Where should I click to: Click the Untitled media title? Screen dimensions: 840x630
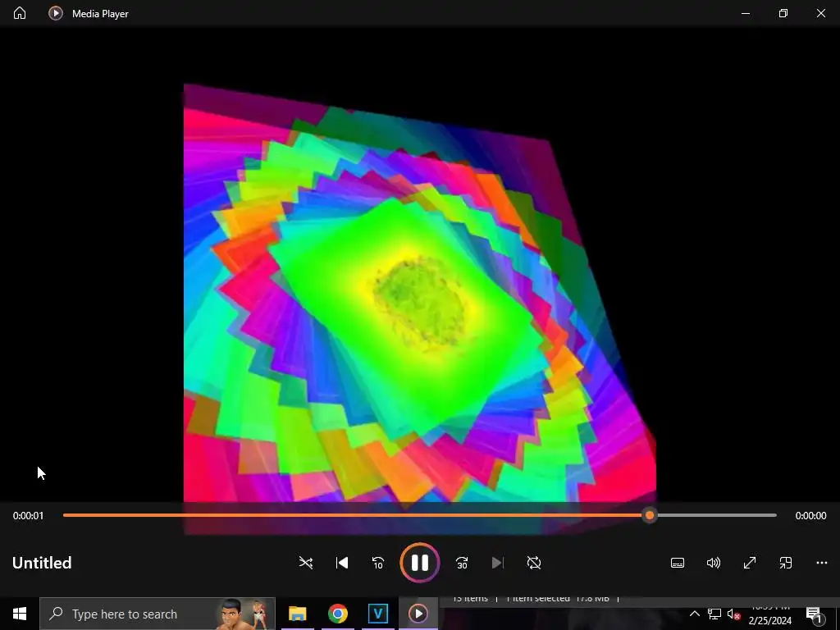(42, 563)
